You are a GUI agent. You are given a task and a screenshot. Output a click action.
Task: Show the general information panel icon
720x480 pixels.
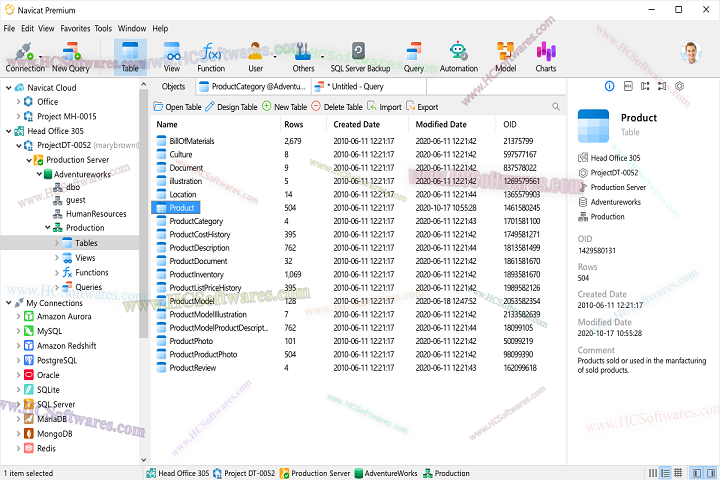coord(609,86)
